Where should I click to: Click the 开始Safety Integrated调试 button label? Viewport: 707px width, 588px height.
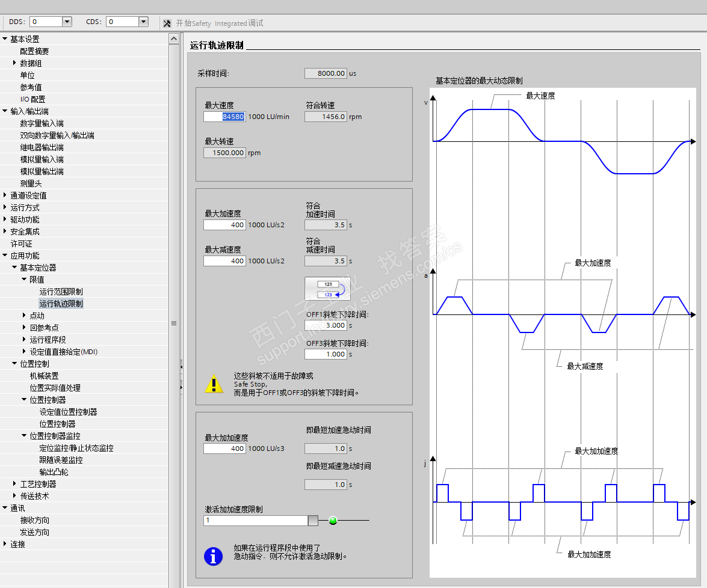220,23
